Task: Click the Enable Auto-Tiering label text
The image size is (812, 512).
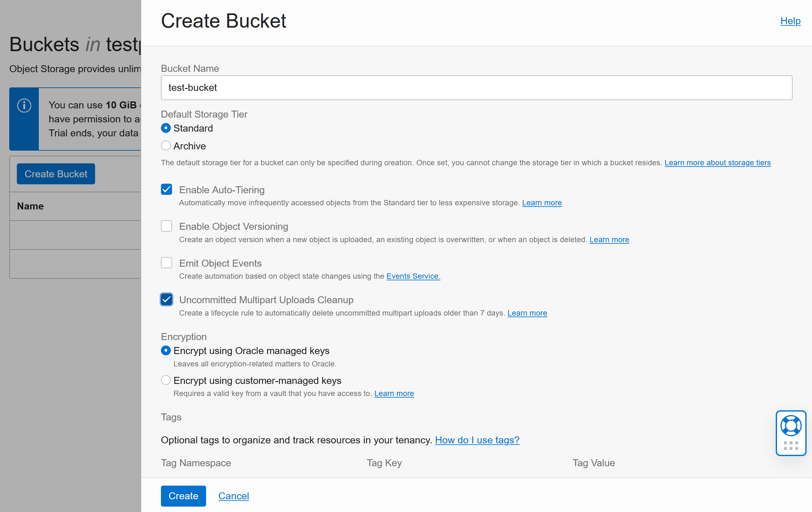Action: point(222,190)
